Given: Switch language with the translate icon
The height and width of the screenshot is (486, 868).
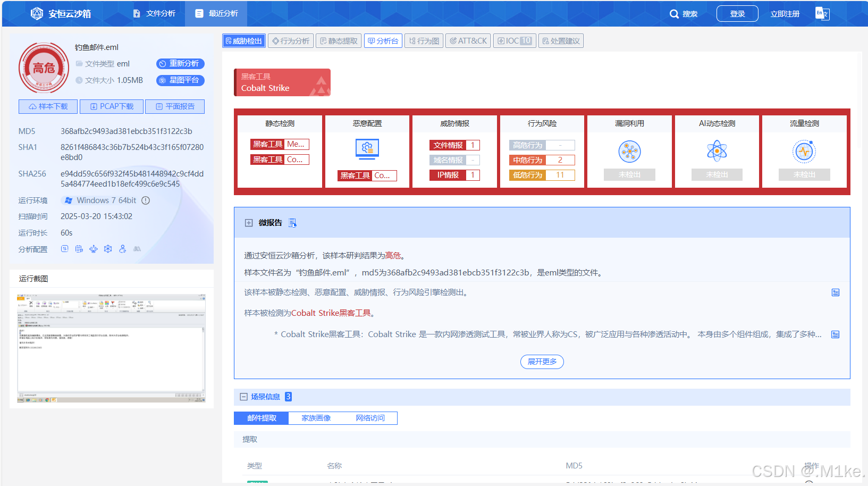Looking at the screenshot, I should coord(822,13).
